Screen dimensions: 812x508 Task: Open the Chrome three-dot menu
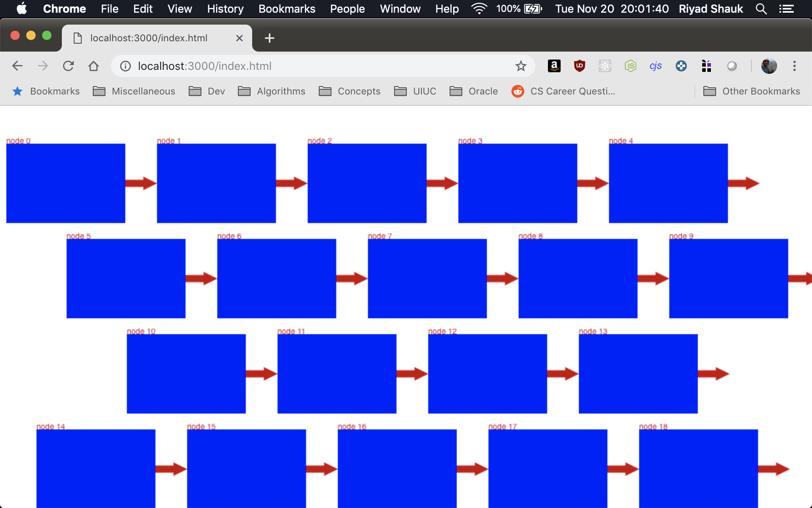click(794, 66)
